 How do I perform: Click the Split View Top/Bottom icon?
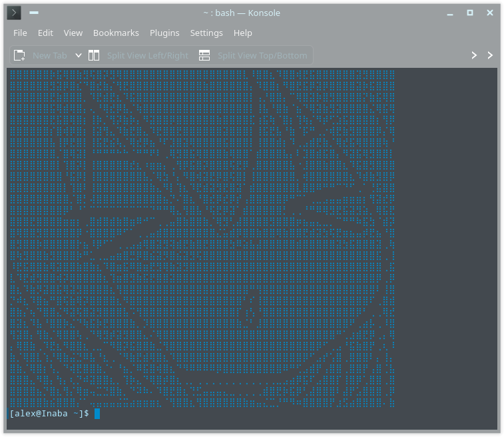pos(204,55)
